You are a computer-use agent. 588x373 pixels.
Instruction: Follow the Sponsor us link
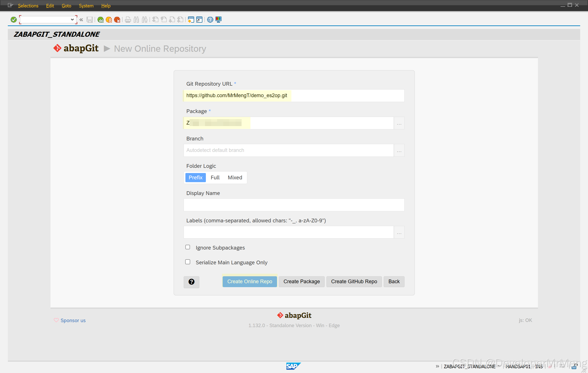73,320
